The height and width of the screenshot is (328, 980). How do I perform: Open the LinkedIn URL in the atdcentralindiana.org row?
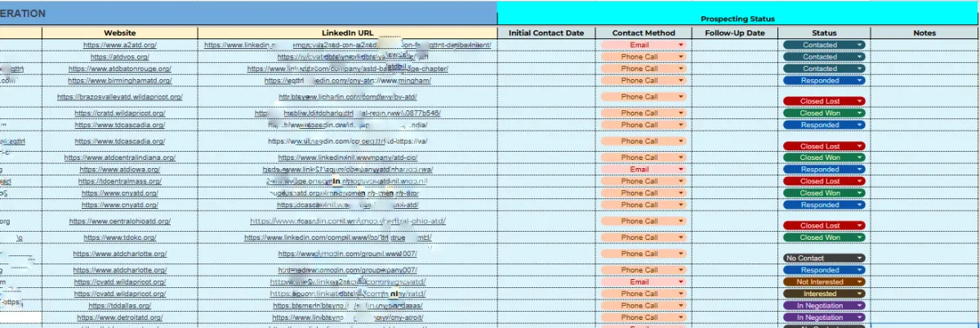[x=347, y=157]
